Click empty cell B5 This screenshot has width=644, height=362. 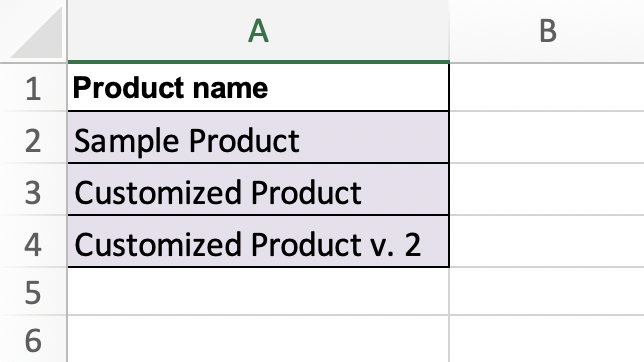[x=547, y=291]
